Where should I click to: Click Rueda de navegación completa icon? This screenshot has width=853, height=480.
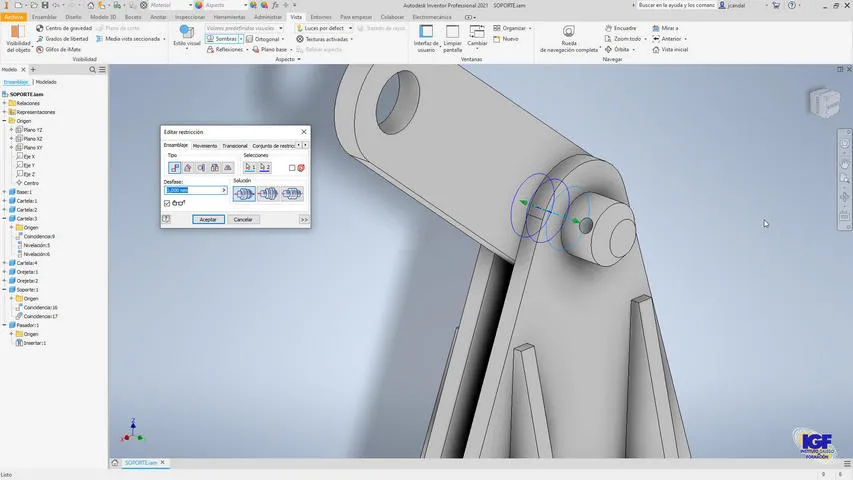[568, 31]
